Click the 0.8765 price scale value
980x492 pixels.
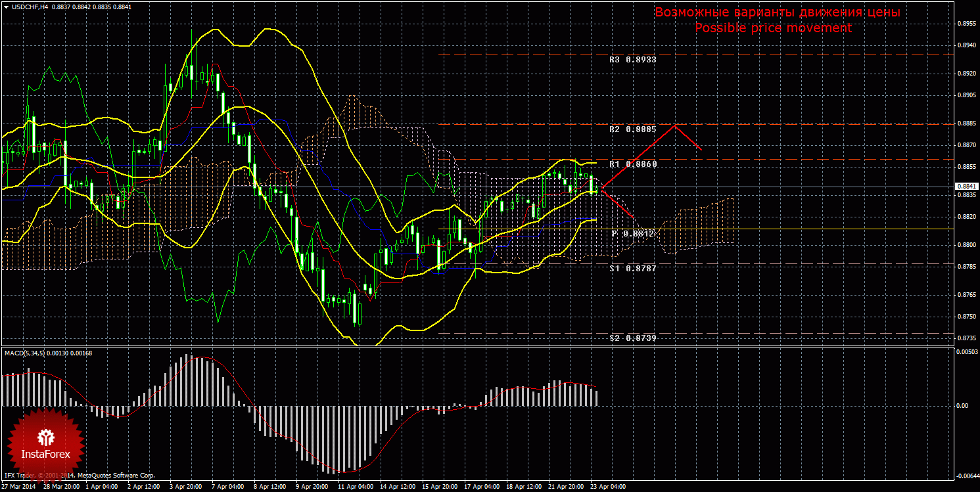click(x=967, y=295)
